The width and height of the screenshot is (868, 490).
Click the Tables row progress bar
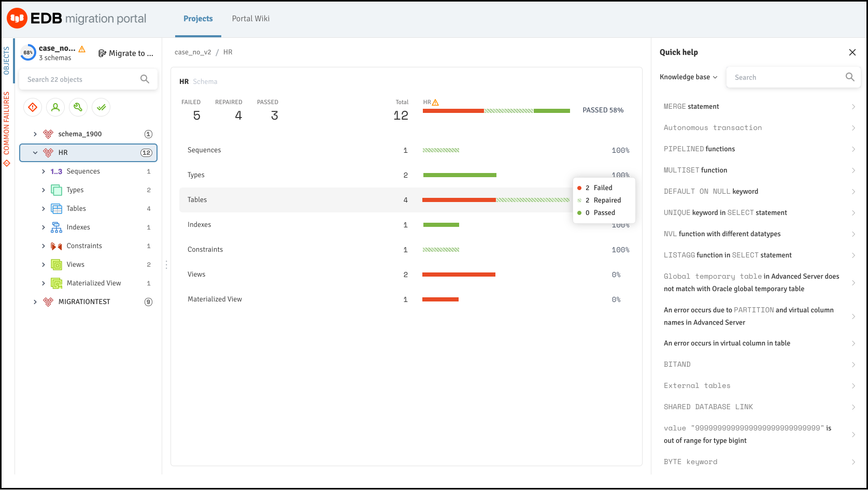(x=496, y=200)
